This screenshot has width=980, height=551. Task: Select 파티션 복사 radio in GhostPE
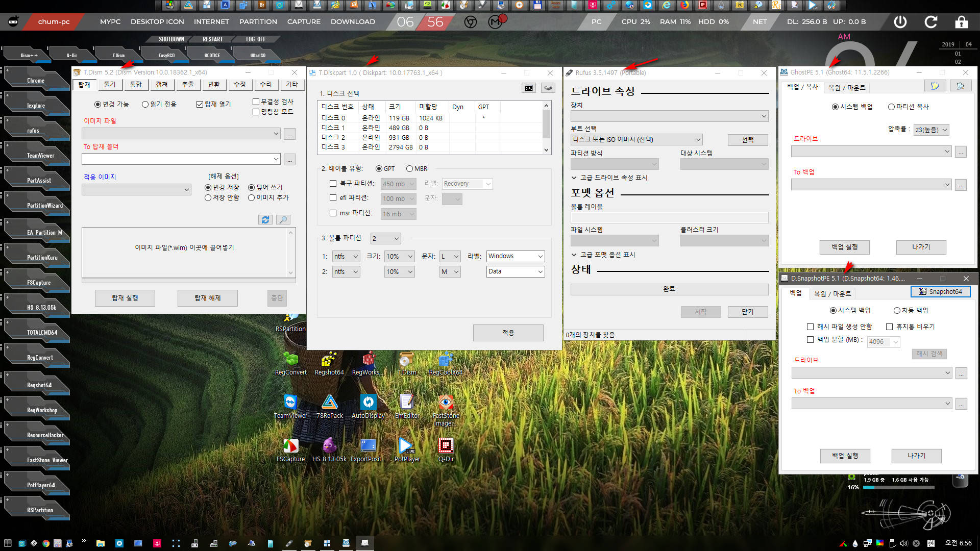(908, 107)
